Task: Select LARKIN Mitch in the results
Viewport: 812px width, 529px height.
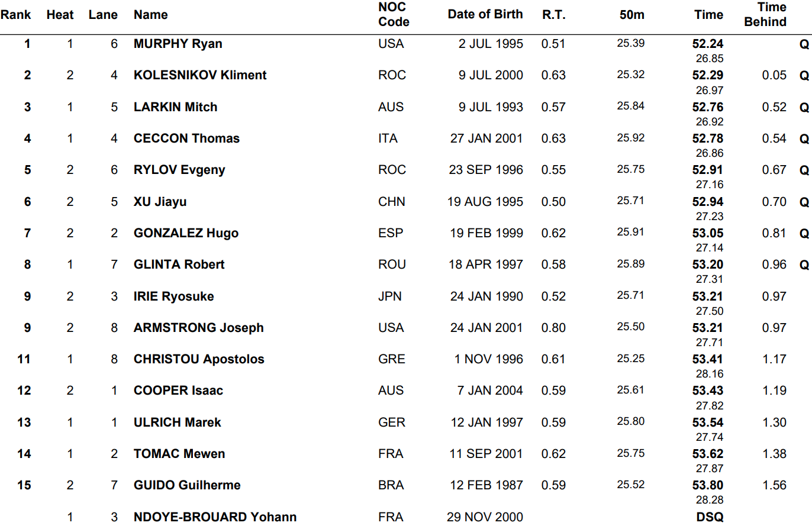Action: [176, 107]
